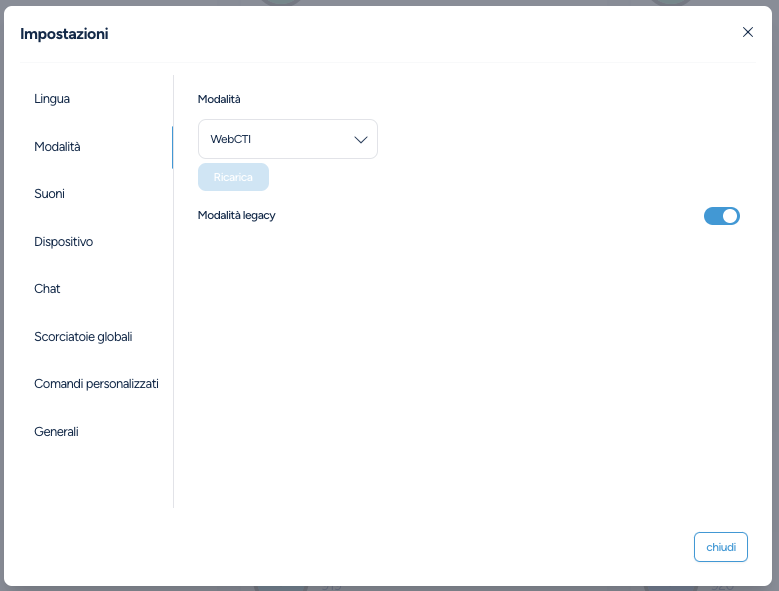This screenshot has width=779, height=591.
Task: Go to the Suoni settings
Action: tap(49, 193)
